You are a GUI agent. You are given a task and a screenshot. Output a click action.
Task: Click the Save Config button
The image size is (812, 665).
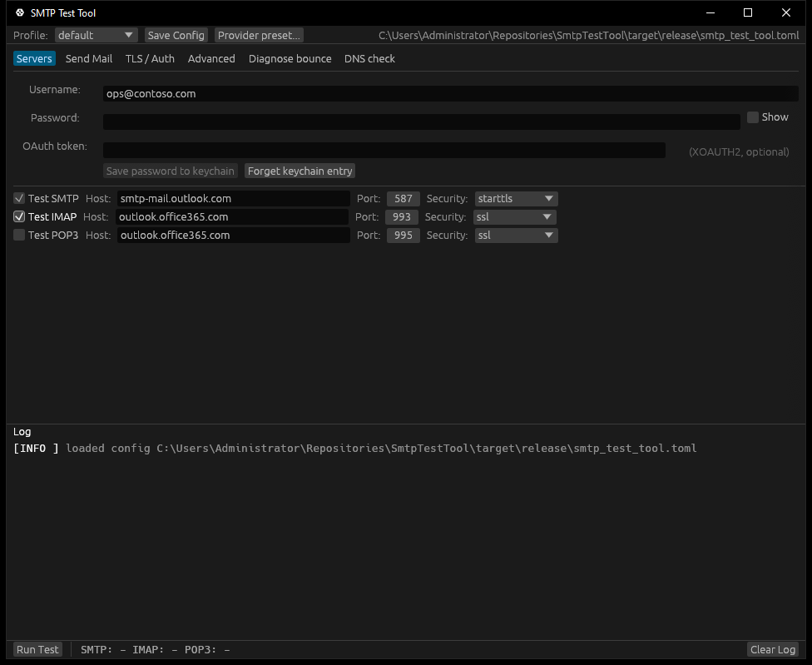(x=176, y=35)
